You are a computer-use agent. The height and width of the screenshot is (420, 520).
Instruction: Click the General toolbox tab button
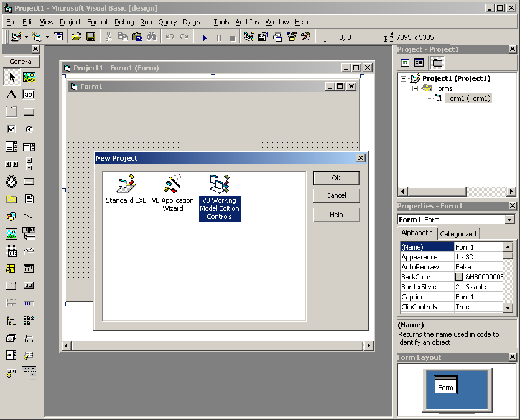tap(21, 62)
